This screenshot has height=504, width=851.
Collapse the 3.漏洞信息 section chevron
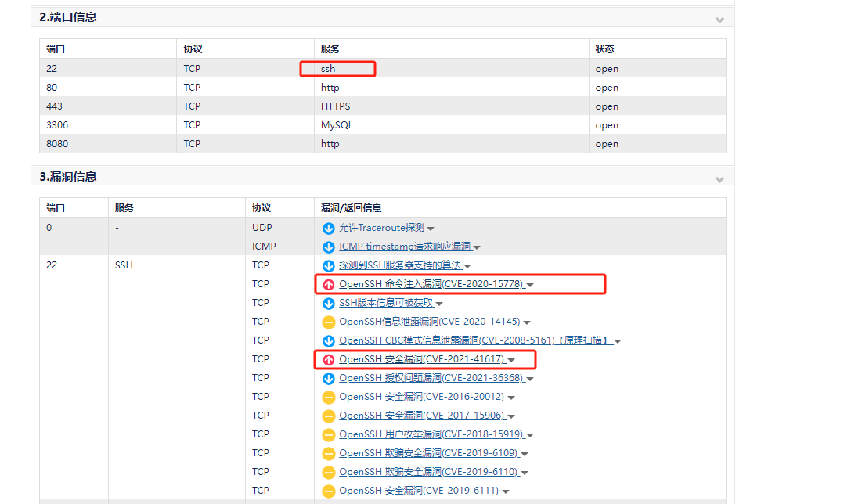[x=719, y=179]
